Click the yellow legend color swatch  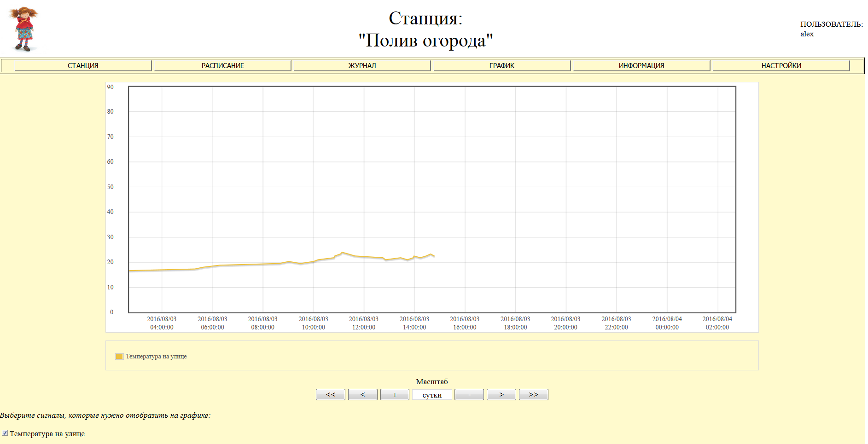pyautogui.click(x=119, y=357)
